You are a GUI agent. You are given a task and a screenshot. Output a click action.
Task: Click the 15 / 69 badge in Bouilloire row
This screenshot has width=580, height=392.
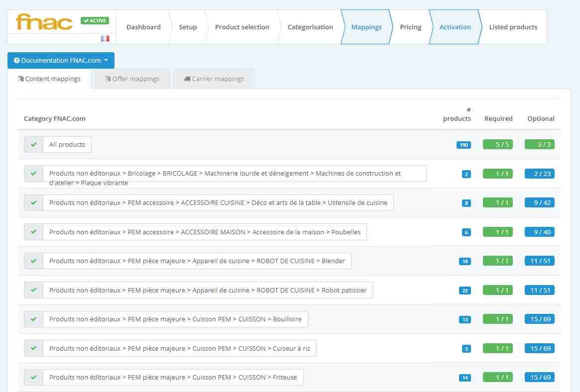click(x=539, y=319)
